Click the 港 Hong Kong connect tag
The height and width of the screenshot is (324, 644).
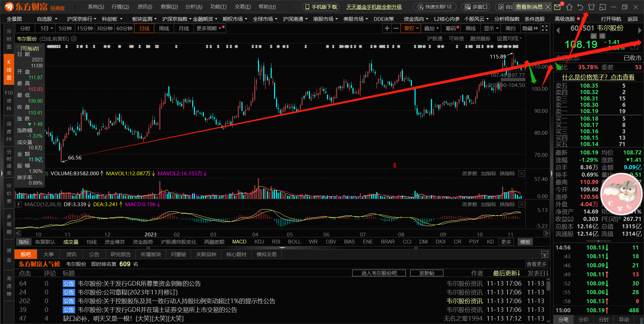[x=602, y=36]
